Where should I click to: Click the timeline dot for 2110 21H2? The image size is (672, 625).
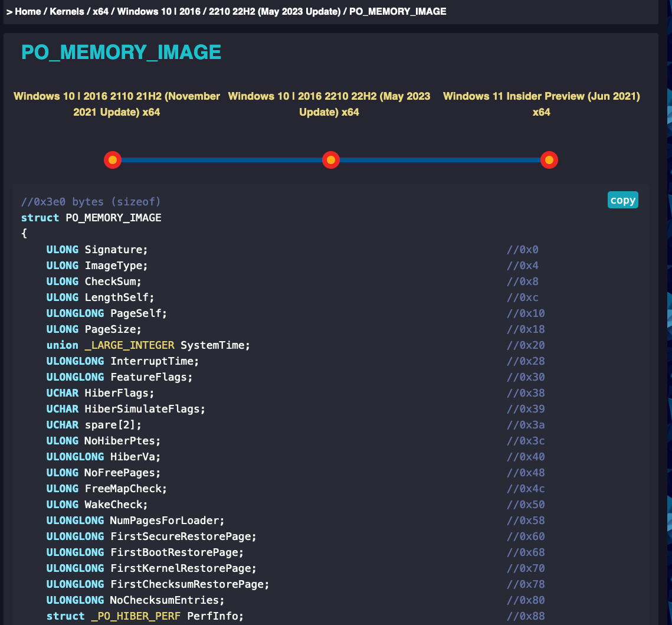pos(113,160)
